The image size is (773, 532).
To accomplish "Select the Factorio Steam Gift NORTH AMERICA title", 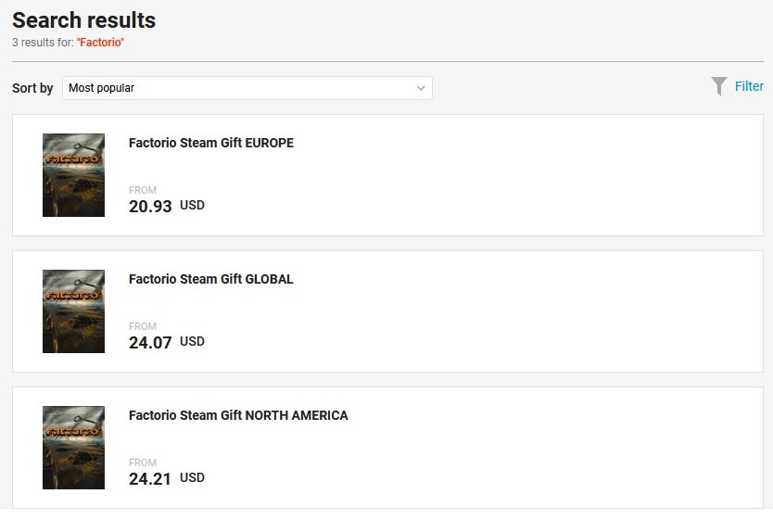I will click(238, 415).
